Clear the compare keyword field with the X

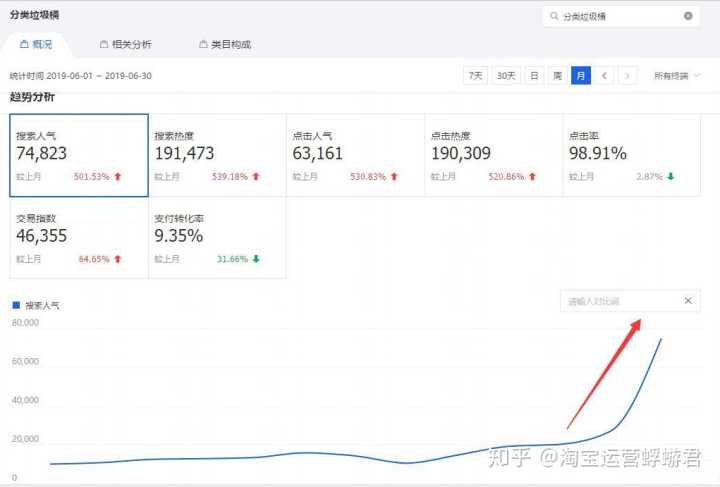pyautogui.click(x=688, y=301)
